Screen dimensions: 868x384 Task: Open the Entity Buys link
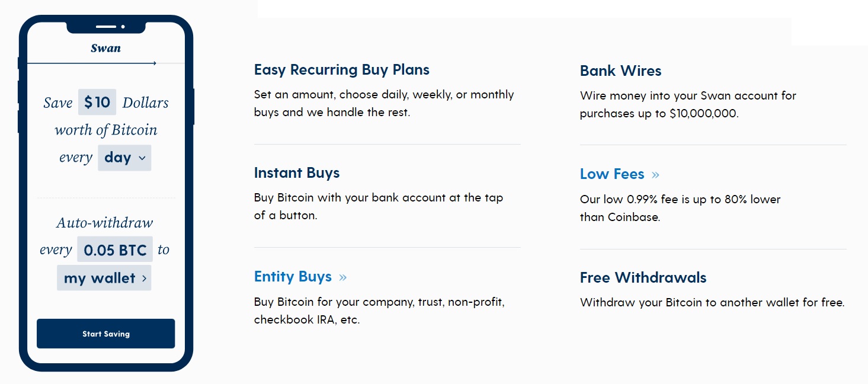click(293, 277)
